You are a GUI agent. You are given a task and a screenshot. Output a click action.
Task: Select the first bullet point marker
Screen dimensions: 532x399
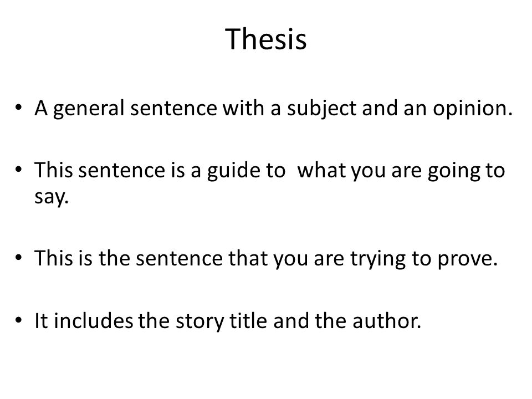pos(19,108)
